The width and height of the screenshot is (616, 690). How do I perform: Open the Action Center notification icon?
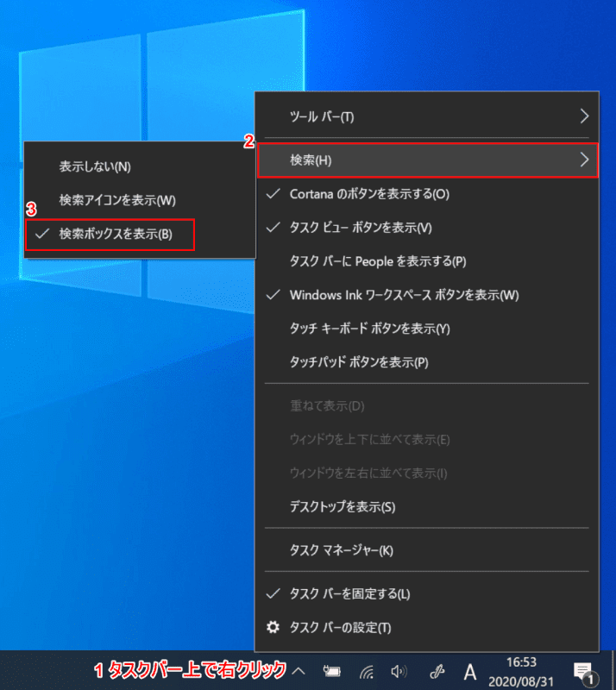click(x=586, y=674)
